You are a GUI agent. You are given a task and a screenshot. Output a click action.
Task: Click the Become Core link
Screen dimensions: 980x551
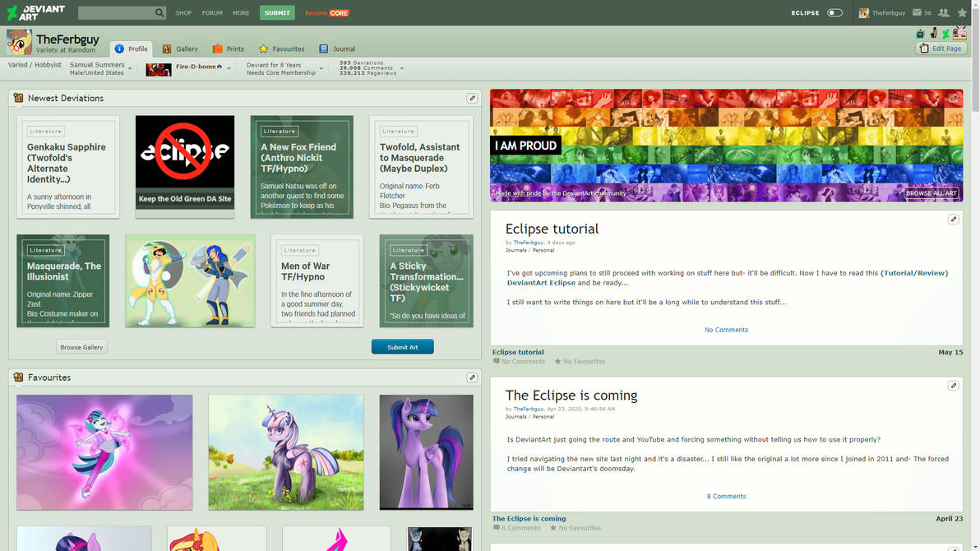327,12
